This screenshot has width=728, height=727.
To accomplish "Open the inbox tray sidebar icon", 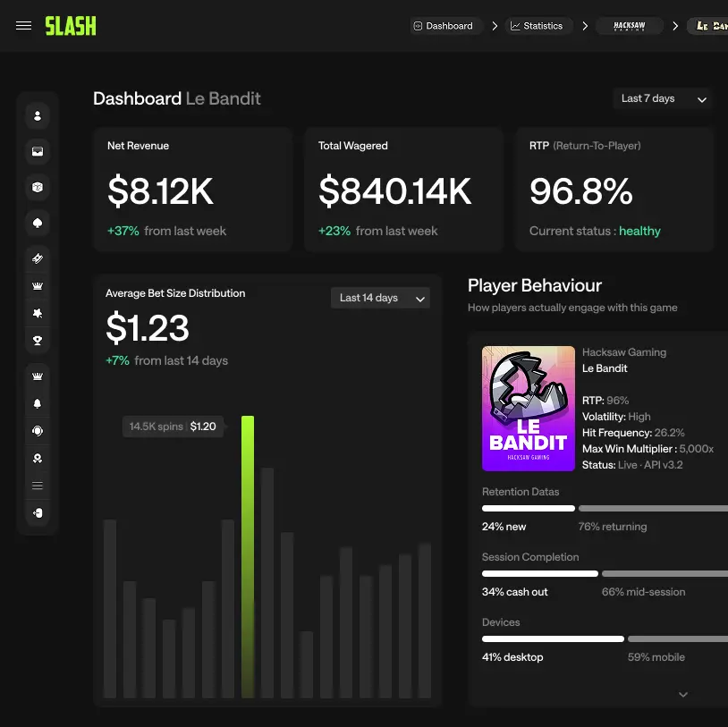I will pyautogui.click(x=38, y=151).
